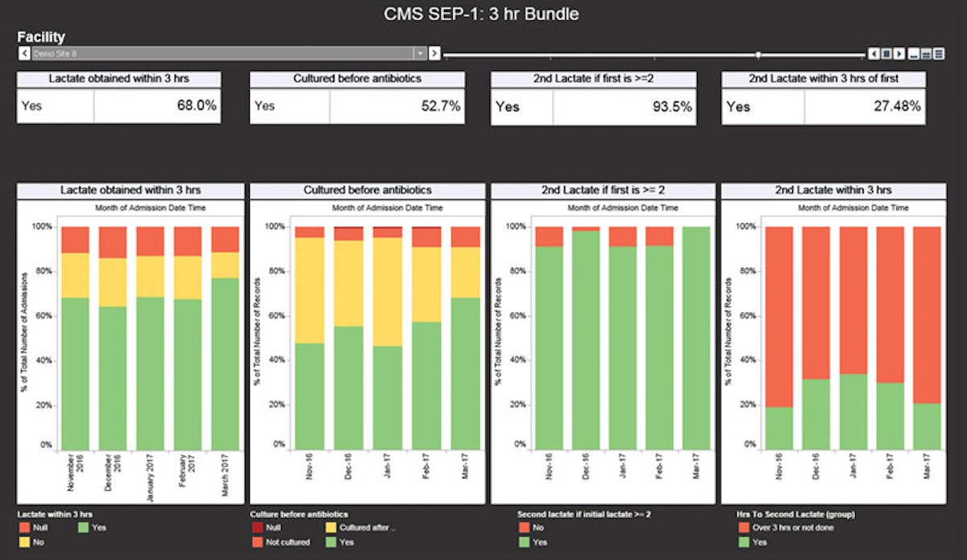Click the next facility arrow icon
The image size is (967, 560).
(x=435, y=53)
